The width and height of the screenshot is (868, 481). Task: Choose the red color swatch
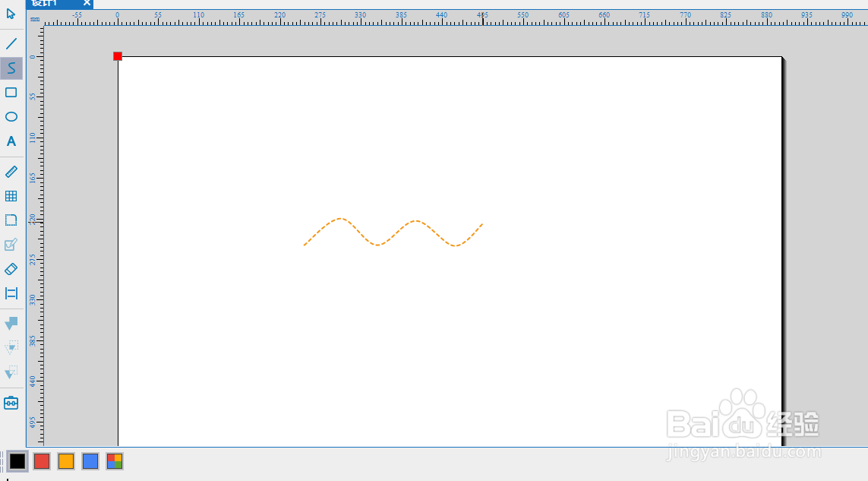tap(42, 461)
